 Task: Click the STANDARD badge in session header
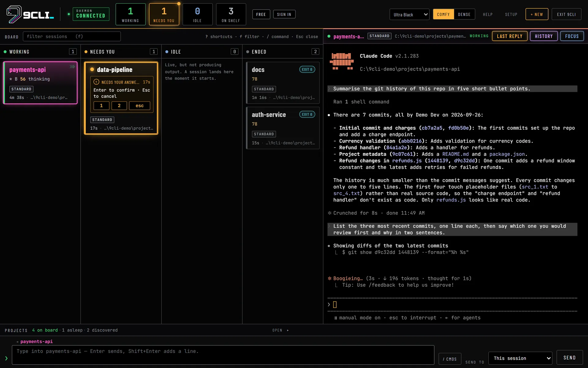(379, 36)
